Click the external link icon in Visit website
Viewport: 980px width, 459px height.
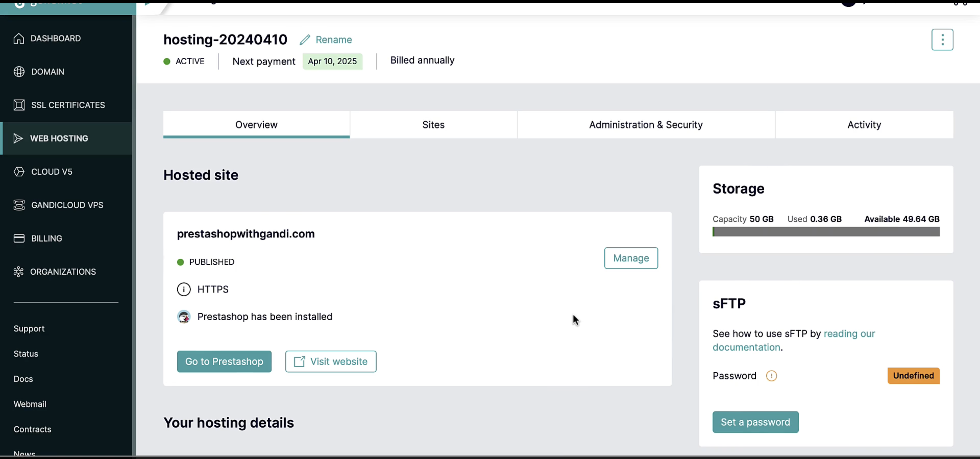point(299,361)
